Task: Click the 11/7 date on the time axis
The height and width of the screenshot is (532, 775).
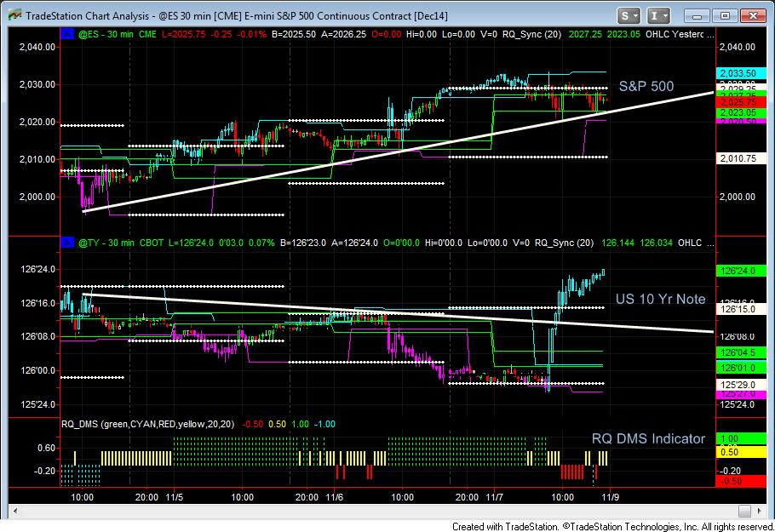Action: point(494,497)
